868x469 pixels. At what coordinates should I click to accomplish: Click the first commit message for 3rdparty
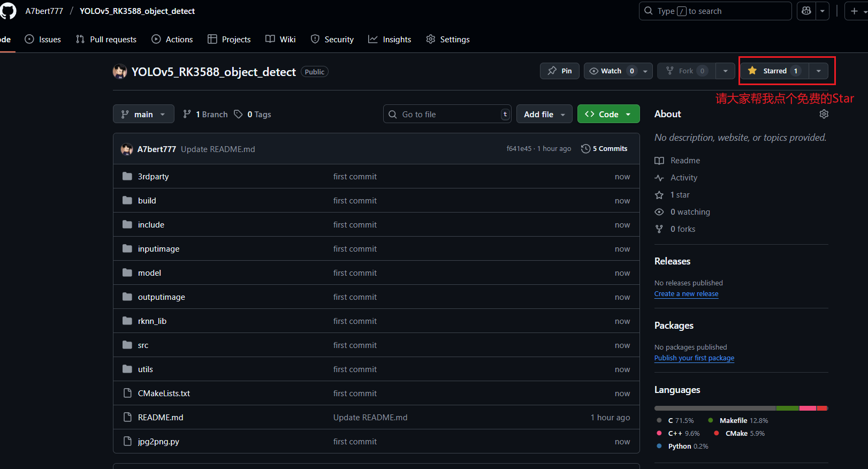pyautogui.click(x=355, y=176)
